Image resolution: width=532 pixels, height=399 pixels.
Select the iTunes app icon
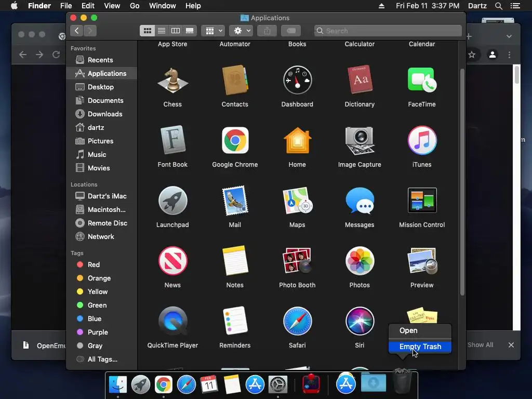[x=422, y=140]
